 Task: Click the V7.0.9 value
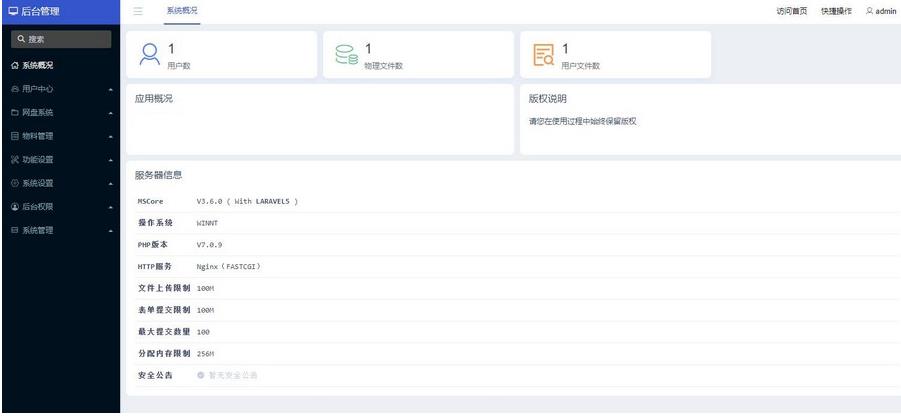[x=209, y=245]
